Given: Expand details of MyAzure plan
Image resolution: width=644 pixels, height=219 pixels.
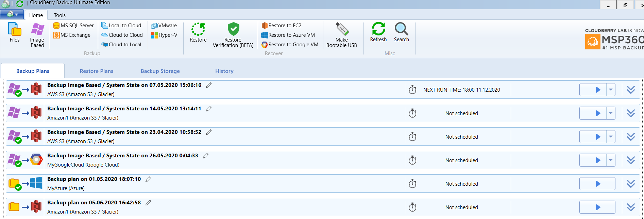Looking at the screenshot, I should [631, 184].
